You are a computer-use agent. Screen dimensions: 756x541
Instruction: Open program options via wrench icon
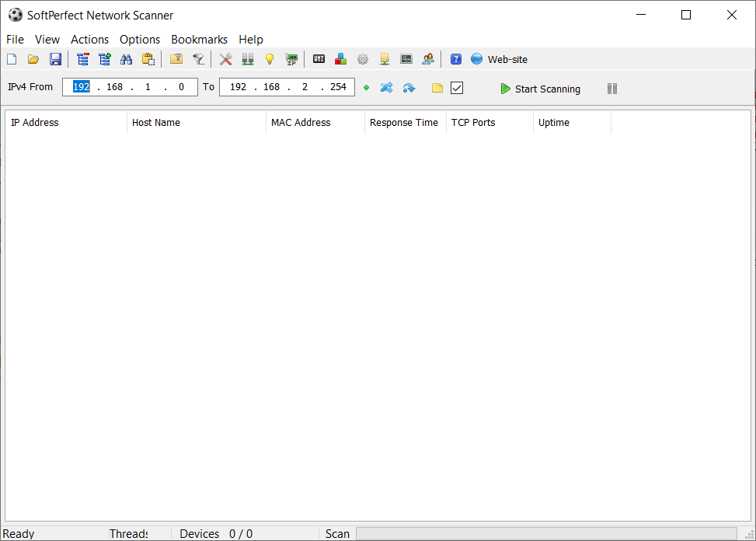pyautogui.click(x=226, y=59)
